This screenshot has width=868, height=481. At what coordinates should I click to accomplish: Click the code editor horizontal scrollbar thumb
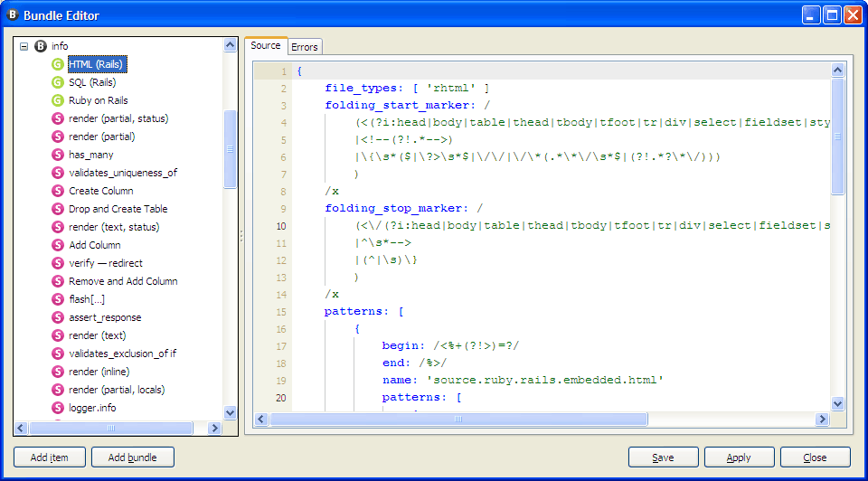pyautogui.click(x=458, y=420)
